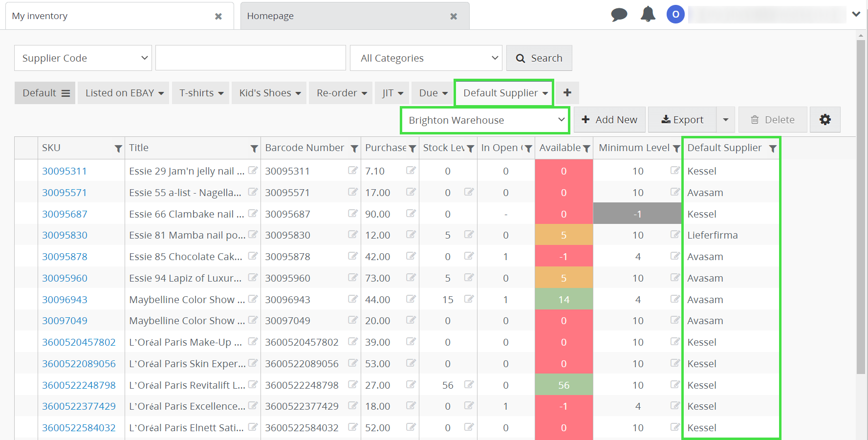The width and height of the screenshot is (868, 440).
Task: Expand the Export options arrow
Action: (x=726, y=120)
